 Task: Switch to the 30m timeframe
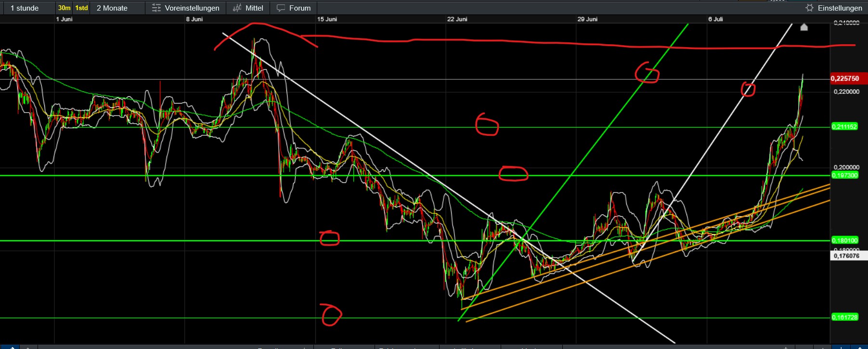coord(64,8)
